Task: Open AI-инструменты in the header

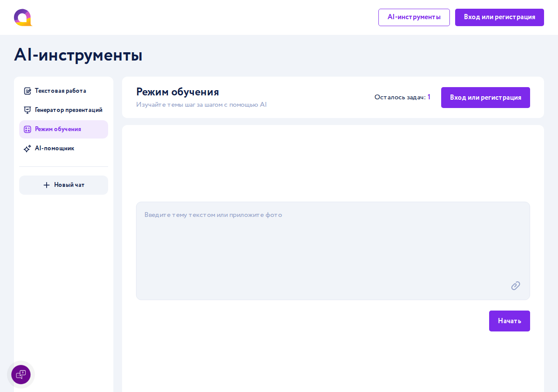Action: tap(414, 17)
